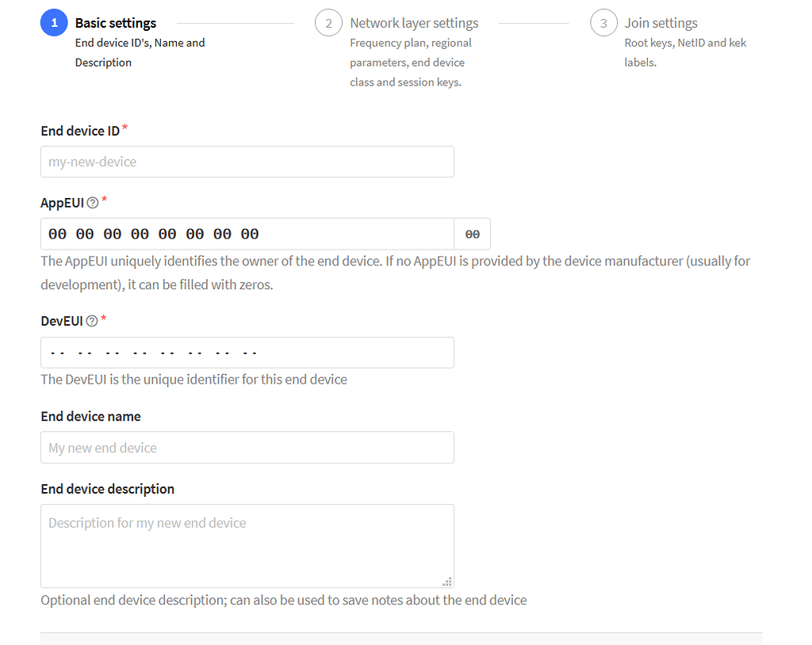Click the step 3 numbered circle
The height and width of the screenshot is (645, 812).
[x=603, y=22]
